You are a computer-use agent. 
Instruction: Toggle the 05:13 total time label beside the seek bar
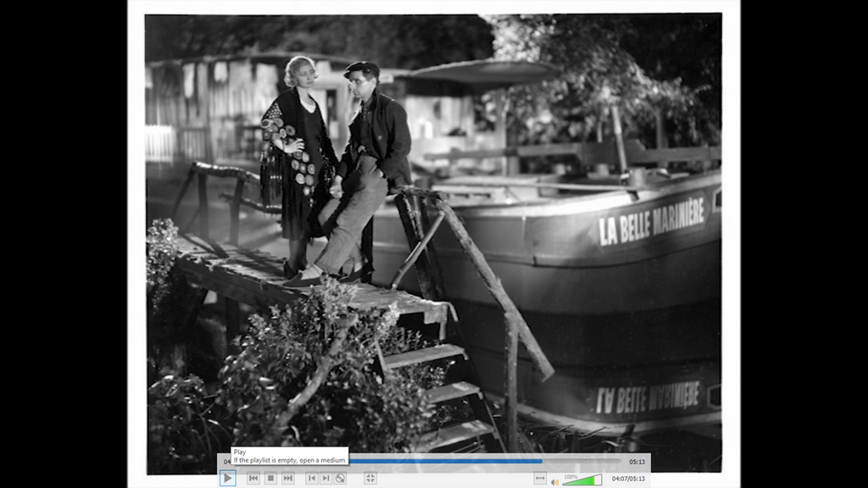637,462
